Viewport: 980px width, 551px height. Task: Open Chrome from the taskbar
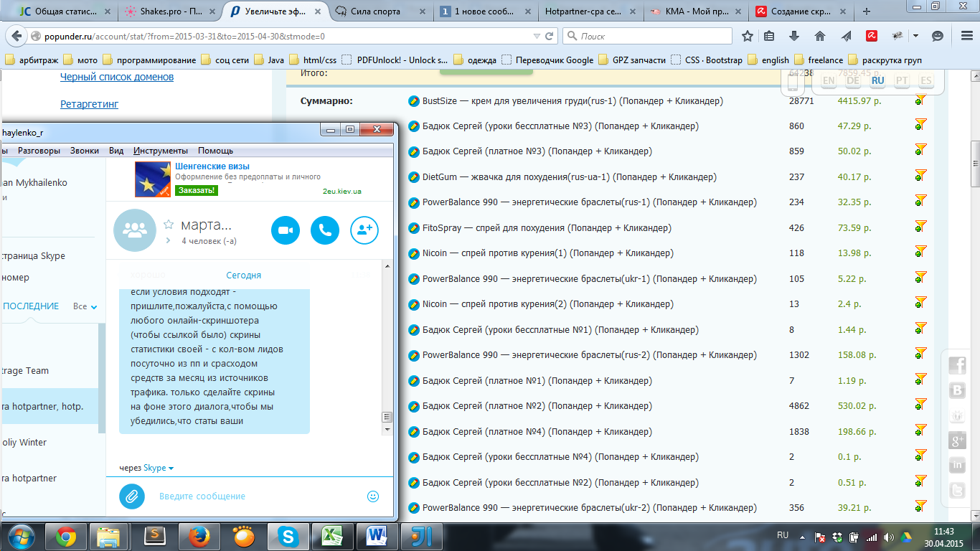[66, 537]
